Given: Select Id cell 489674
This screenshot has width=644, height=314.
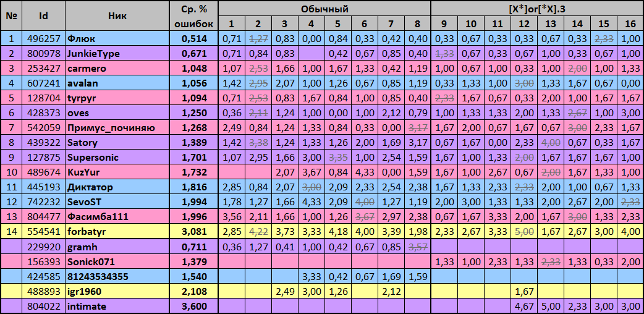Looking at the screenshot, I should click(x=43, y=172).
